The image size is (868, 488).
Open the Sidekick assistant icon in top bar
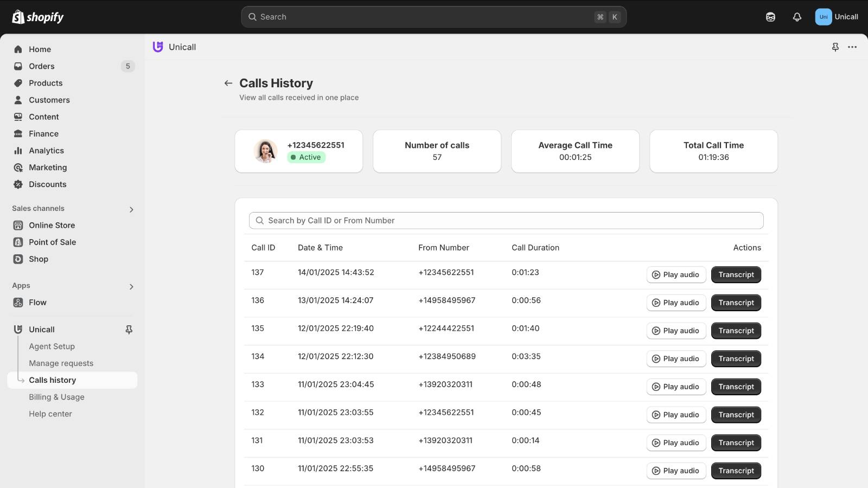770,17
